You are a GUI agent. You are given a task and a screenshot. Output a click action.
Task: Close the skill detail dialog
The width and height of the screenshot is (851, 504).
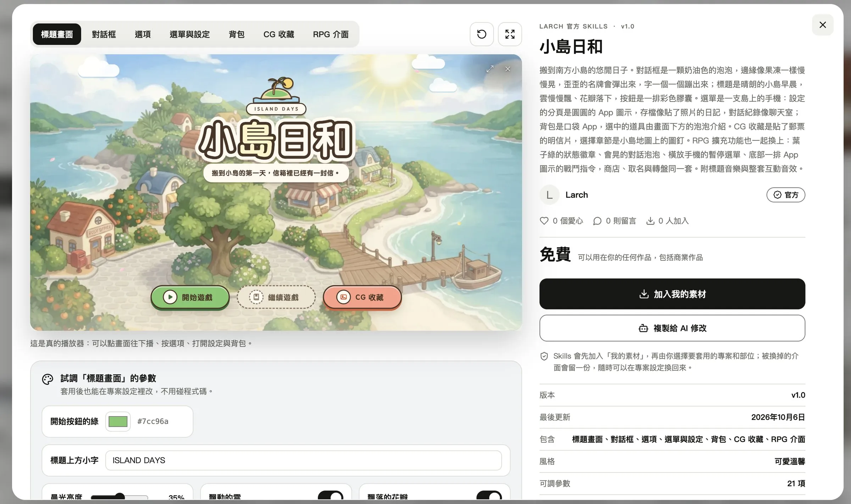tap(823, 25)
